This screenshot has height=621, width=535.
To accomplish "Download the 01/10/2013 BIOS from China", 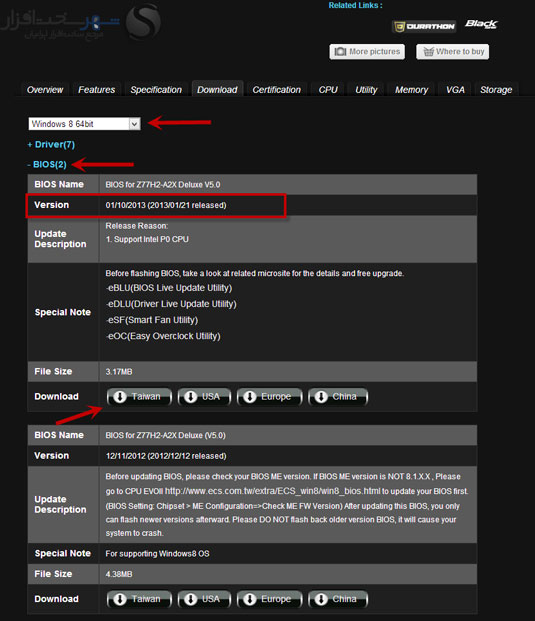I will [x=338, y=396].
